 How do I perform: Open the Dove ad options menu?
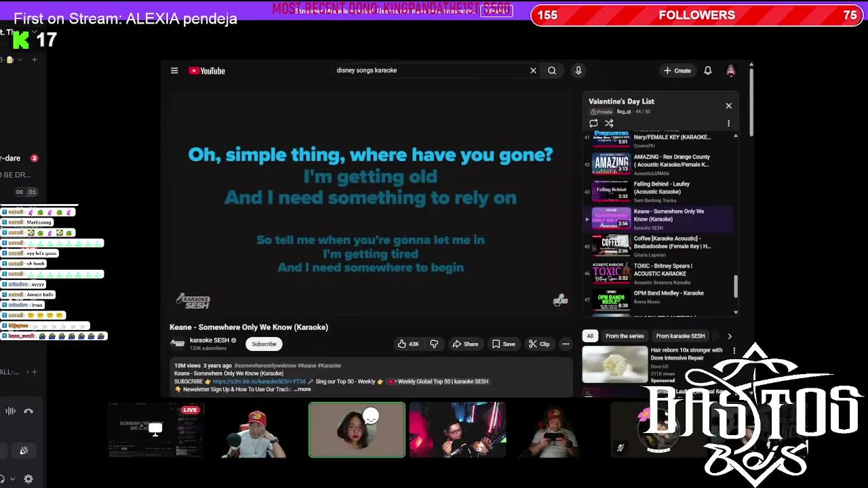[x=734, y=350]
